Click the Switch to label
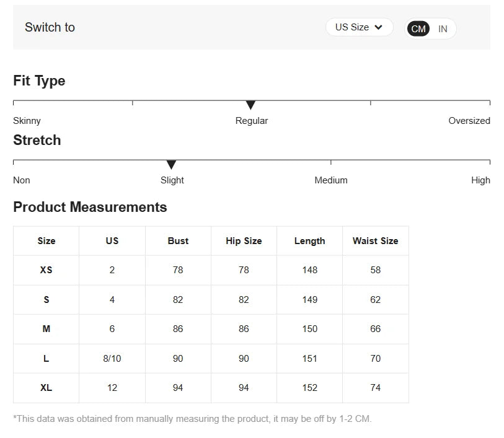This screenshot has height=438, width=504. pyautogui.click(x=50, y=27)
